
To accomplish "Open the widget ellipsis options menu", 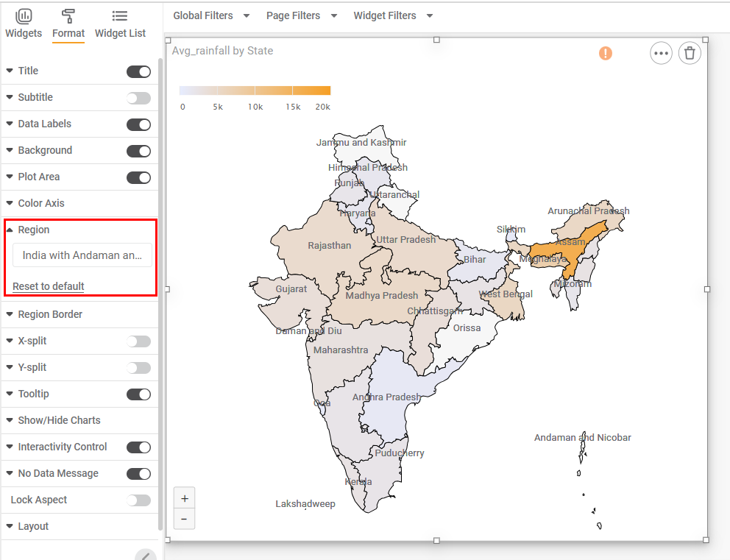I will tap(661, 53).
